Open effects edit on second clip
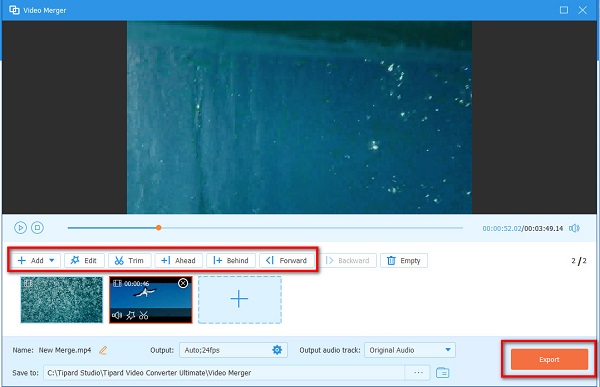 pyautogui.click(x=130, y=315)
